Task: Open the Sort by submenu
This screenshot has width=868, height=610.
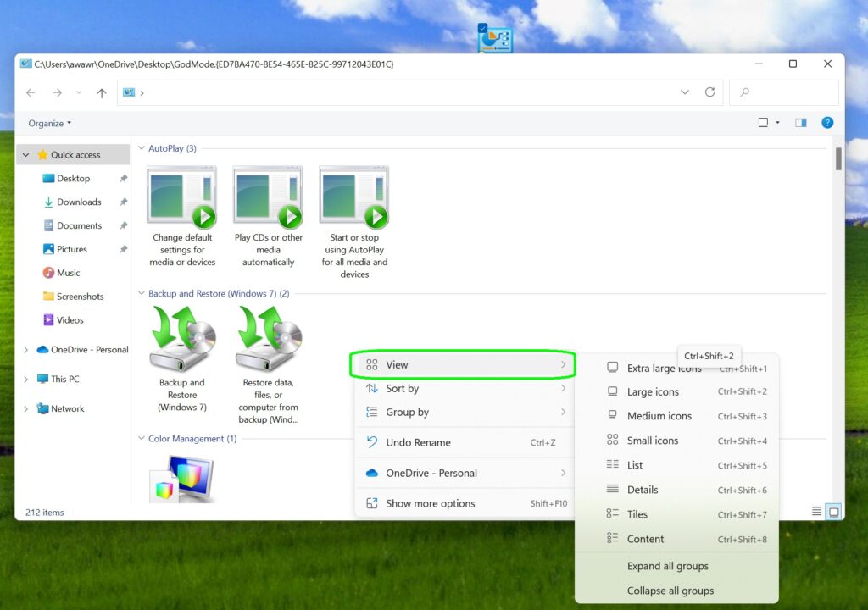Action: pos(463,389)
